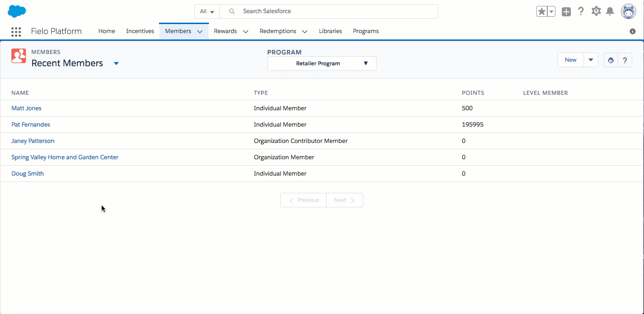644x314 pixels.
Task: Click the search magnifier icon
Action: (x=232, y=11)
